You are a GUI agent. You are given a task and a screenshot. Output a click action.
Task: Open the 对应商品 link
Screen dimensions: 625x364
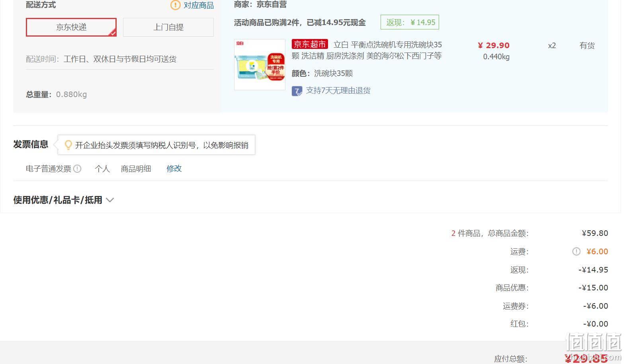click(199, 5)
